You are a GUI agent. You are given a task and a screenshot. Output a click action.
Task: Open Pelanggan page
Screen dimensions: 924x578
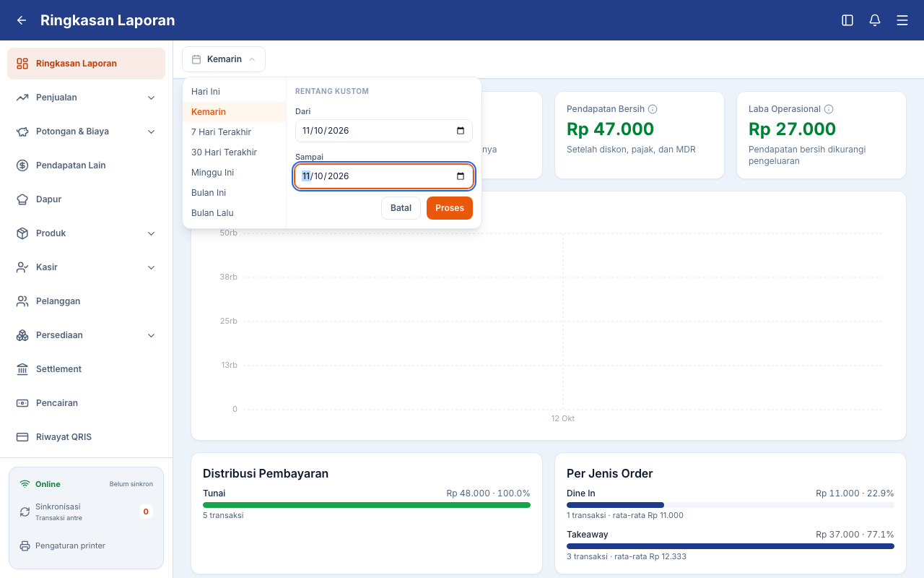coord(86,301)
